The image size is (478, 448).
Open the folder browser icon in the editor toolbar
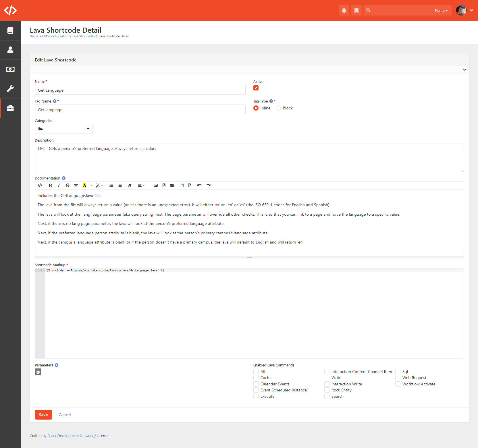(x=172, y=186)
